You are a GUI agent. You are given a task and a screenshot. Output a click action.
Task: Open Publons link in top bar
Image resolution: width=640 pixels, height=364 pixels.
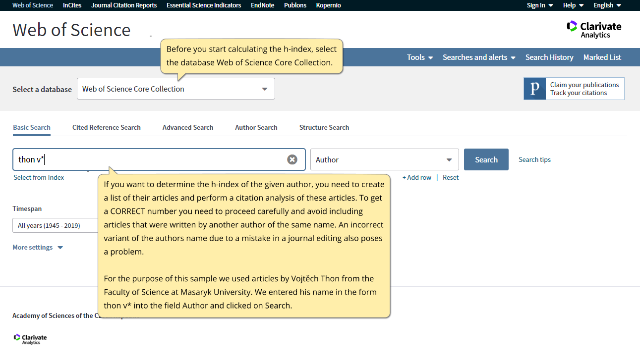295,5
